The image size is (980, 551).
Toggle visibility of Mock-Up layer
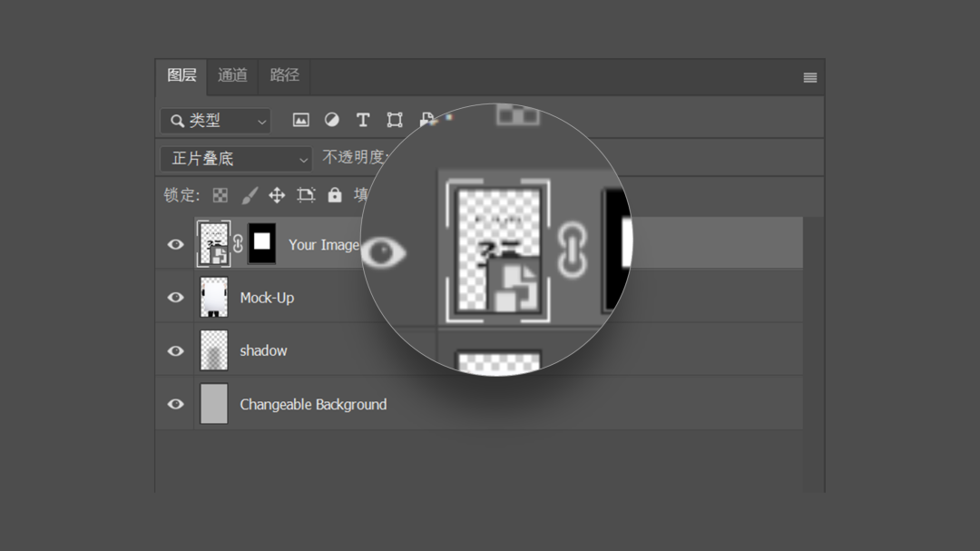[176, 298]
